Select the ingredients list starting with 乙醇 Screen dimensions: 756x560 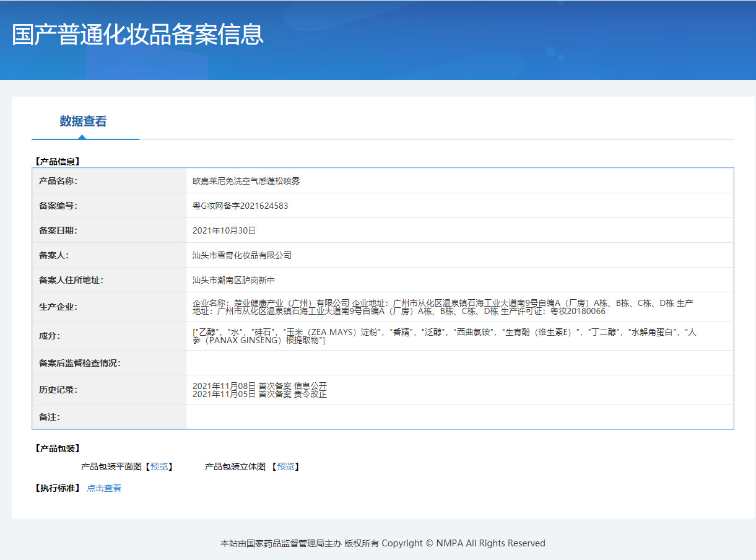tap(444, 336)
